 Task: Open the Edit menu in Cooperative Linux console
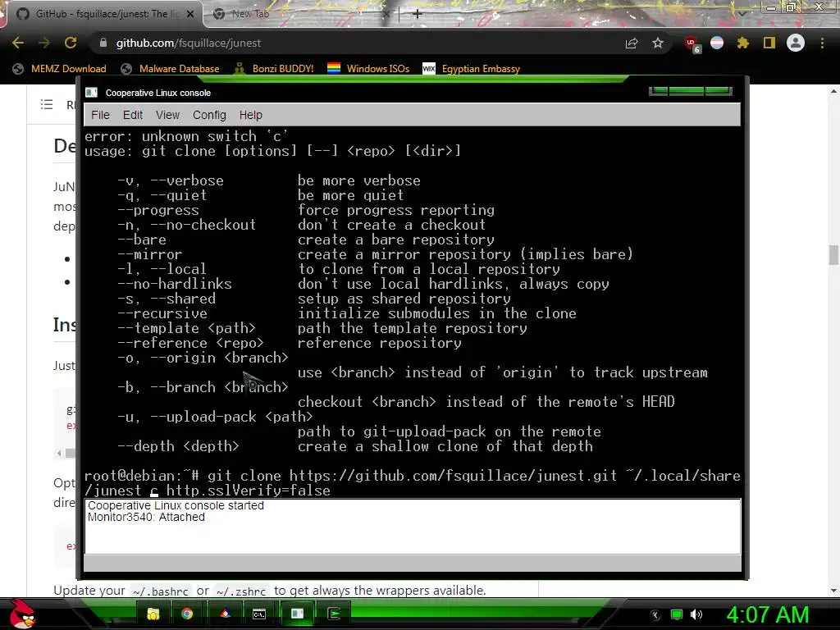tap(132, 115)
